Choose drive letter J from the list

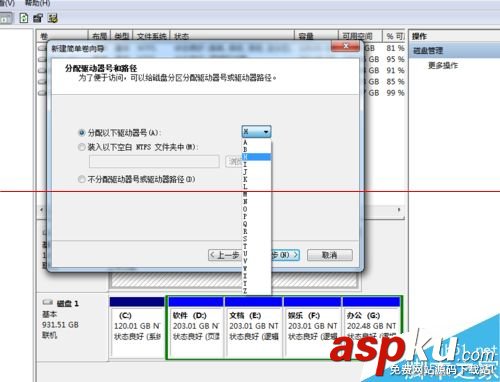pyautogui.click(x=256, y=172)
